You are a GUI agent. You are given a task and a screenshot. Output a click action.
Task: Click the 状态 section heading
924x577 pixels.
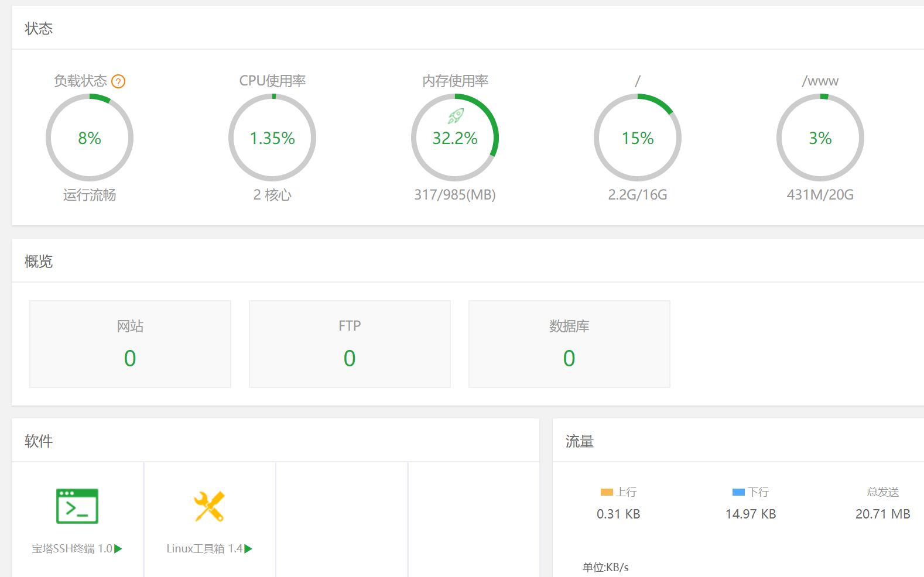39,29
